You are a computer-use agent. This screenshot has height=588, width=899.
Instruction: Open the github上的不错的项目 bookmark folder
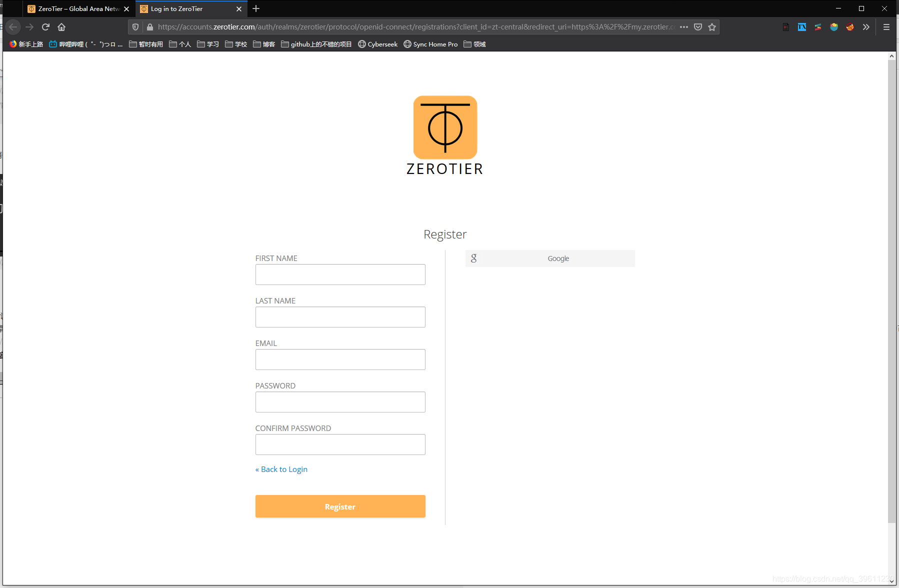(x=316, y=44)
